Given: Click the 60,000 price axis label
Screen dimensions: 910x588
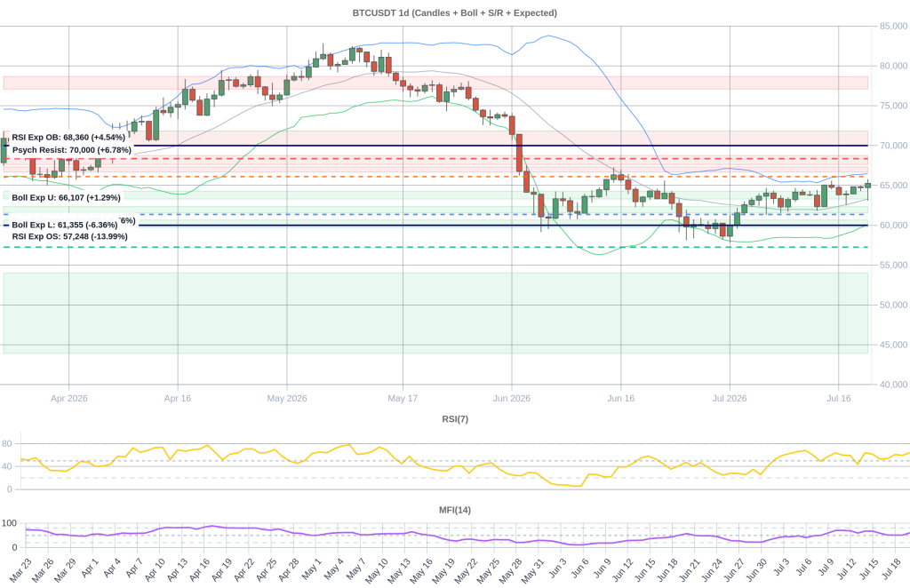Looking at the screenshot, I should 893,225.
